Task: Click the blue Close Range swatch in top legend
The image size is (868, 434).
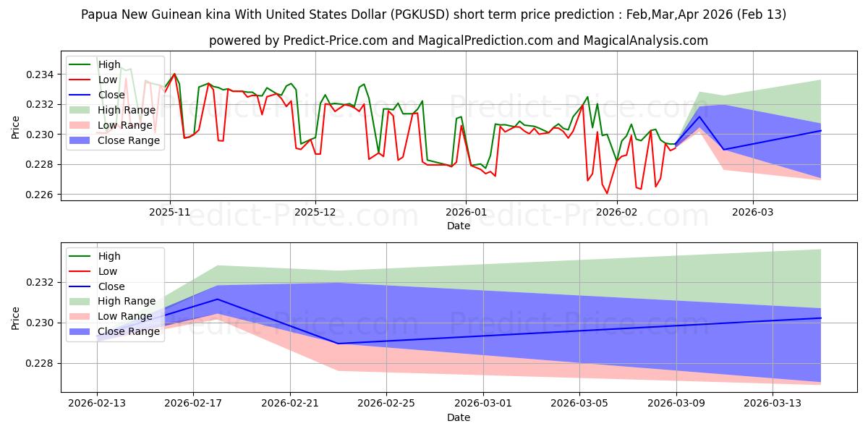Action: [80, 140]
